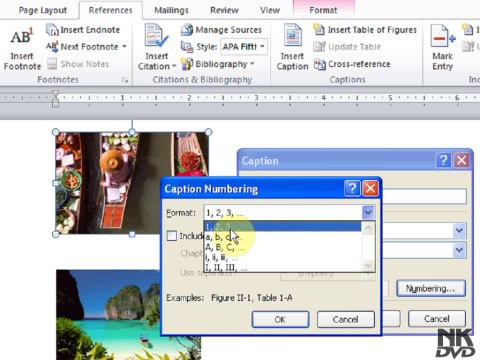
Task: Click the Caption dialog help button
Action: coord(443,160)
